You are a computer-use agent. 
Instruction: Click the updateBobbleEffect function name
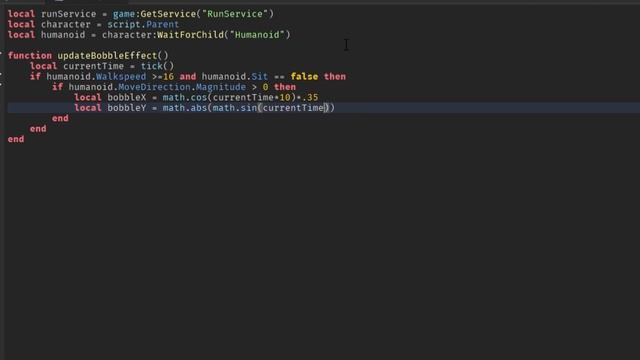[107, 56]
